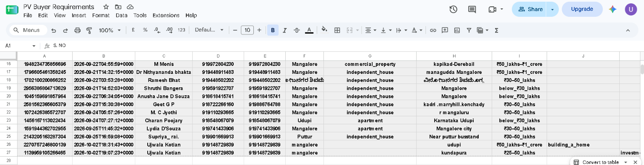644x165 pixels.
Task: Click the Upgrade button
Action: tap(582, 9)
